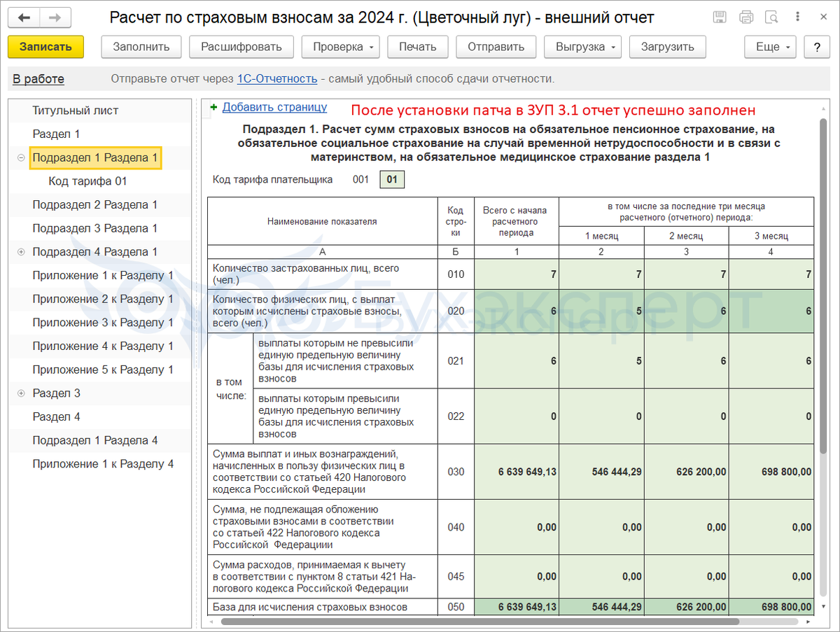Select Приложение 1 к Разделу 1
Viewport: 840px width, 632px height.
point(103,276)
